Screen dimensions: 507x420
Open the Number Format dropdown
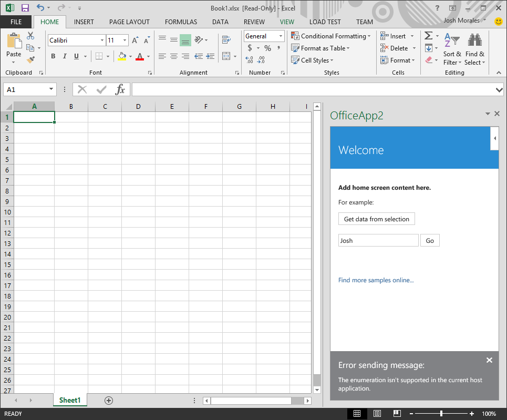[280, 36]
